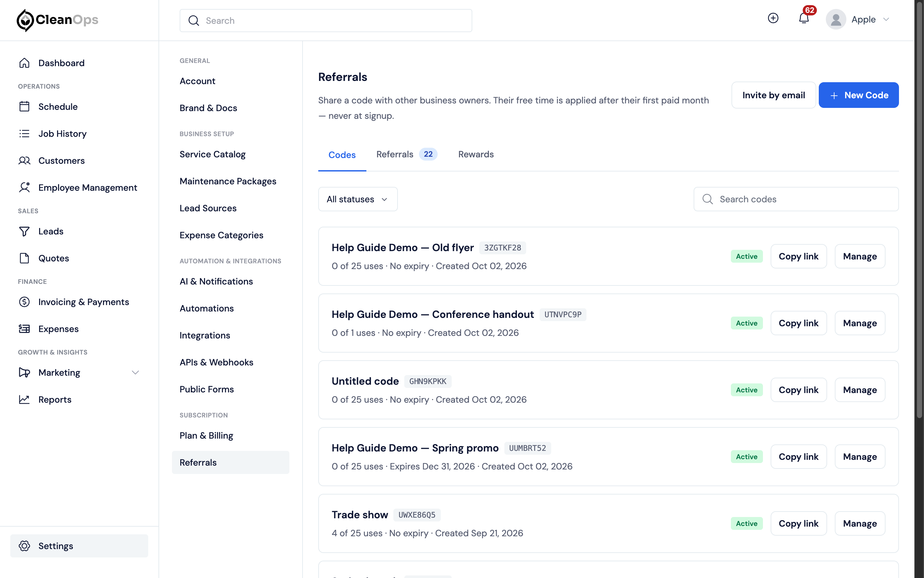The width and height of the screenshot is (924, 578).
Task: Manage the Spring promo code
Action: [x=860, y=457]
